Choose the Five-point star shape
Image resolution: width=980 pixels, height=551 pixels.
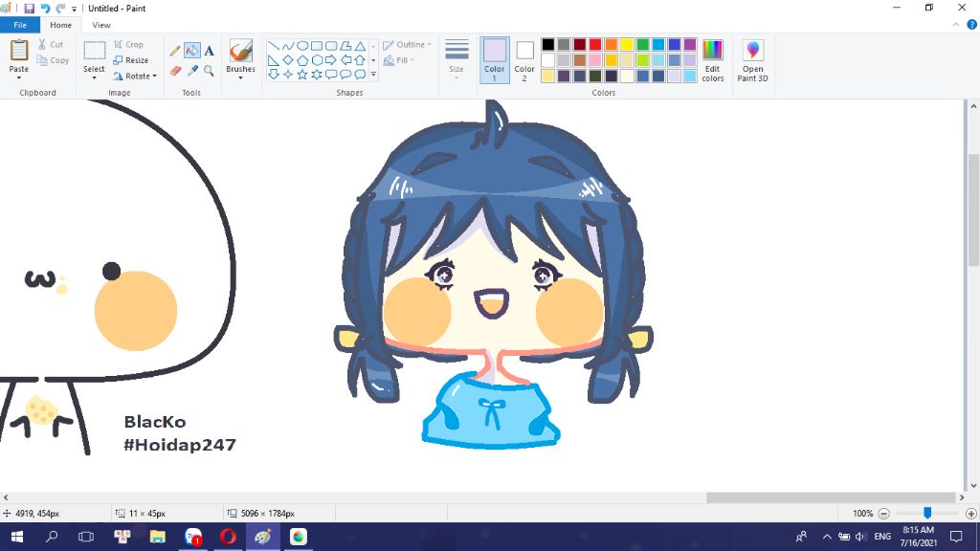pyautogui.click(x=301, y=75)
